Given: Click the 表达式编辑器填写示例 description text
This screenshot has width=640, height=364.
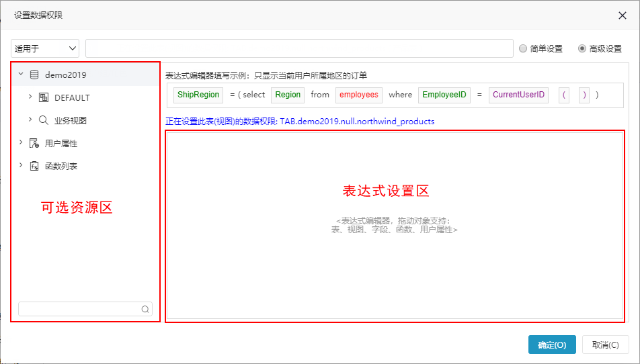Looking at the screenshot, I should (266, 75).
